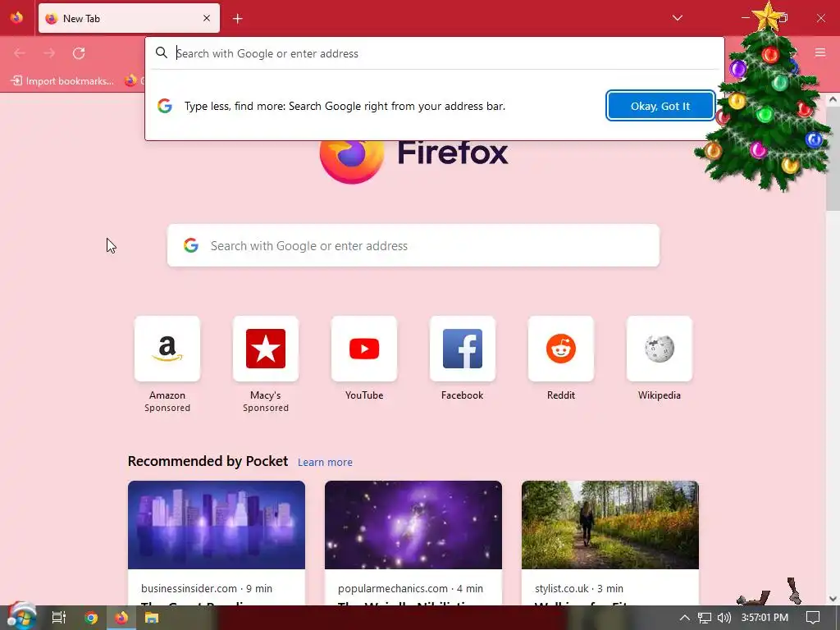Go forward with the forward arrow
The image size is (840, 630).
tap(49, 53)
